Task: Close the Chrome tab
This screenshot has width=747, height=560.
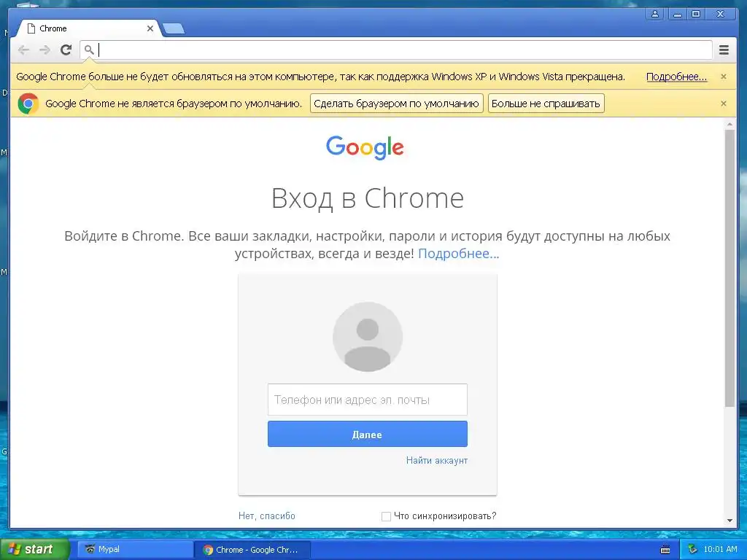Action: 150,28
